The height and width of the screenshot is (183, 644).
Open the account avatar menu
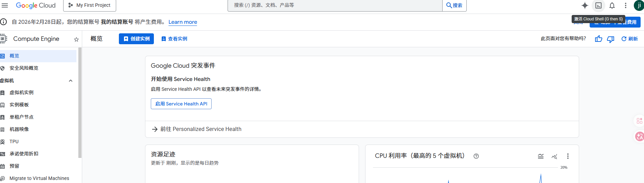(639, 5)
